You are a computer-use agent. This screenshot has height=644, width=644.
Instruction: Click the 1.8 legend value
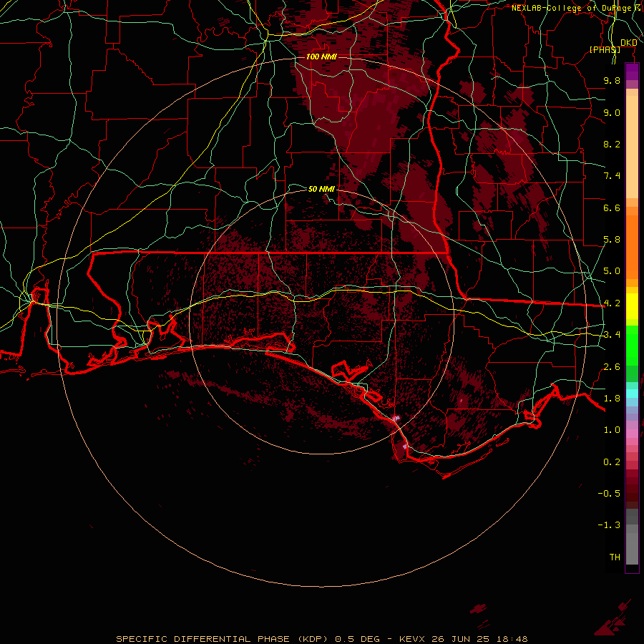[612, 399]
